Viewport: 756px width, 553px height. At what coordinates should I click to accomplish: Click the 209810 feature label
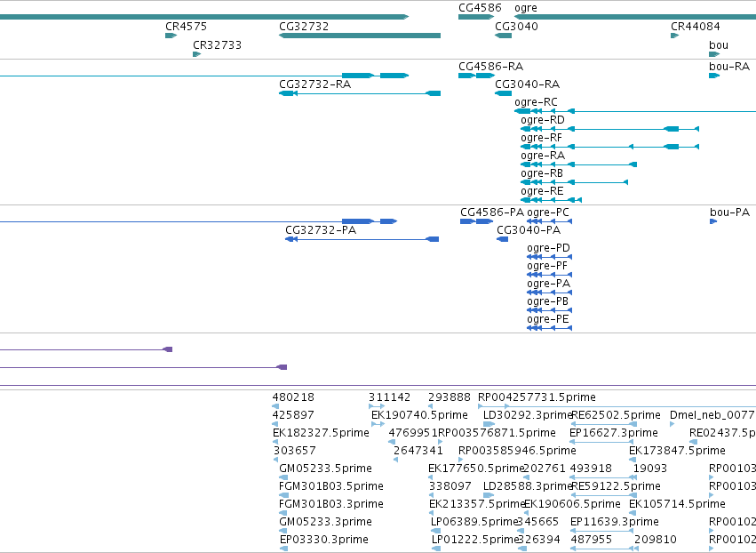[x=656, y=541]
